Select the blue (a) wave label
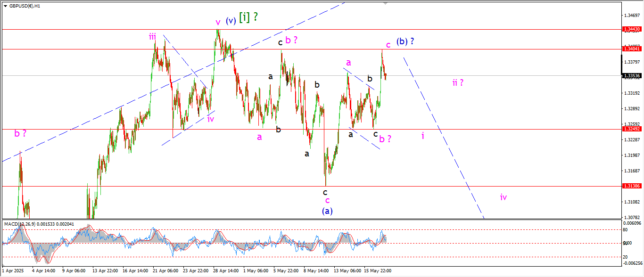The height and width of the screenshot is (277, 644). (327, 211)
